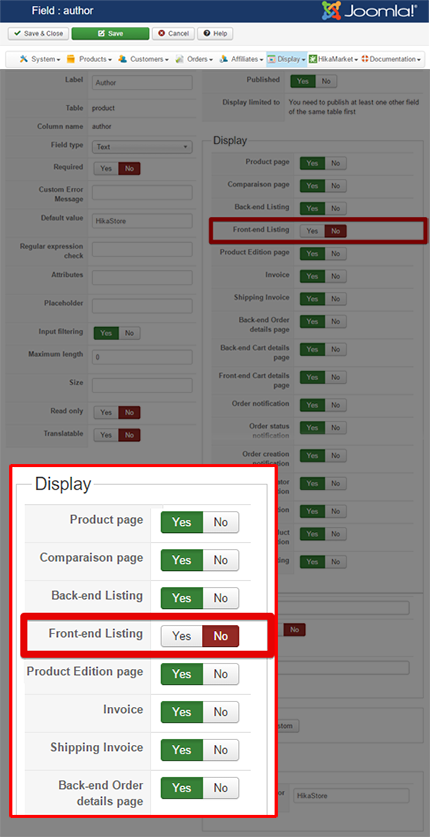
Task: Click the red X icon on Cancel
Action: tap(162, 34)
